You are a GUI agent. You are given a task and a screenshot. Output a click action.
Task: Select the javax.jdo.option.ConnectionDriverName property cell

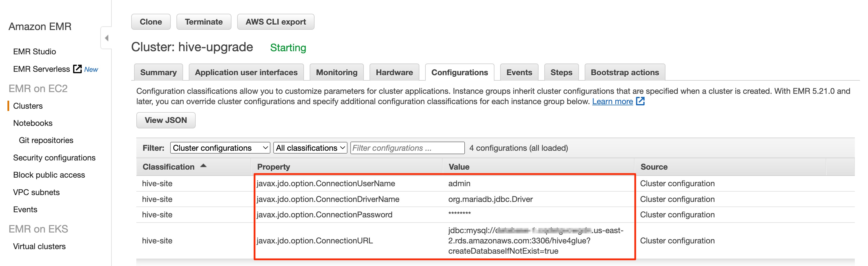pyautogui.click(x=328, y=199)
